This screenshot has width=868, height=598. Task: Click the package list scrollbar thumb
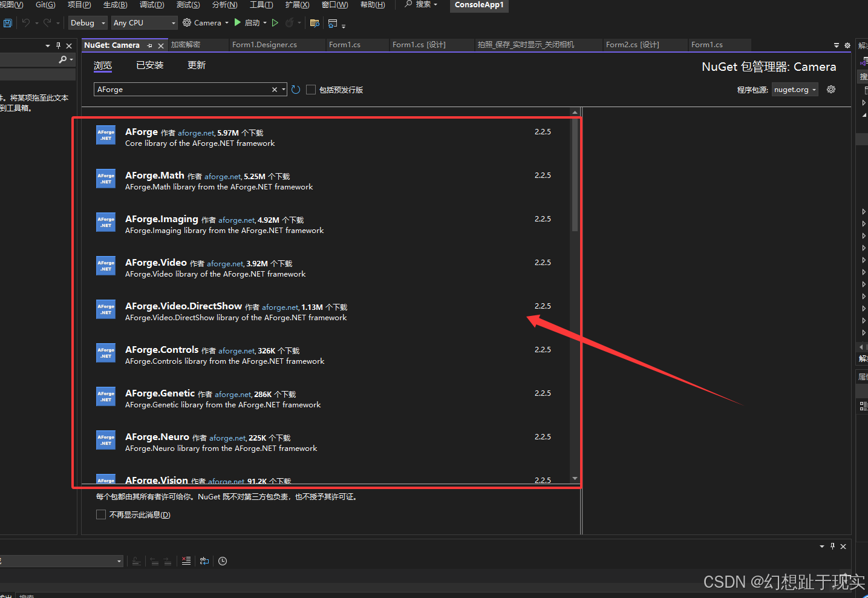(x=575, y=174)
